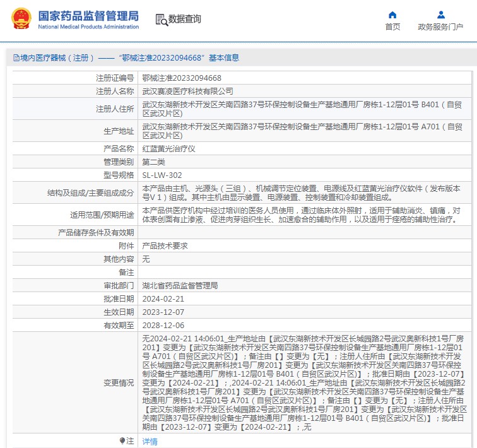
Task: Click the bullet icon beside 注
Action: 122,440
